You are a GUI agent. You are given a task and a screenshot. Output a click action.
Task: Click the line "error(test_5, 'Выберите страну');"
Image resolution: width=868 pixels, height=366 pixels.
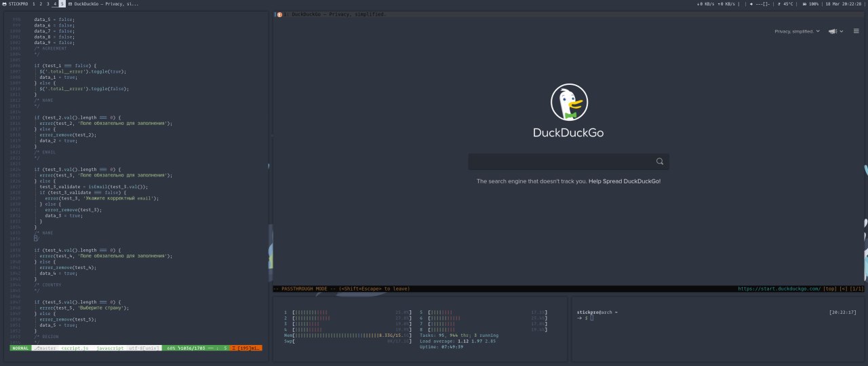[84, 308]
